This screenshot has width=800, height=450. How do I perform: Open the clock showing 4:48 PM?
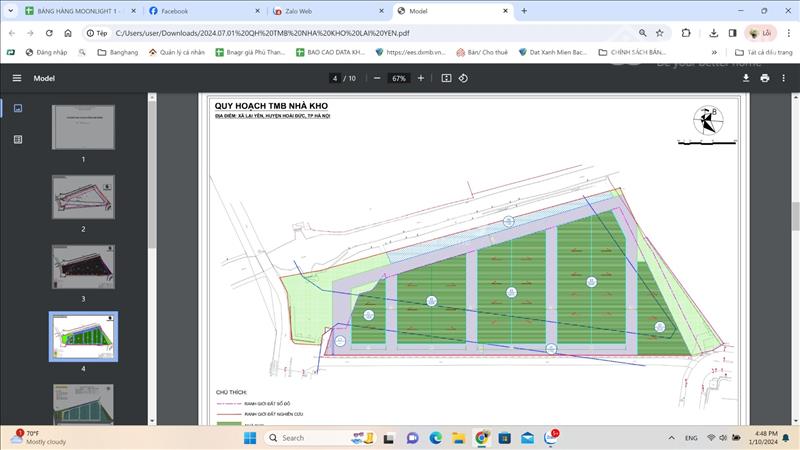(763, 437)
